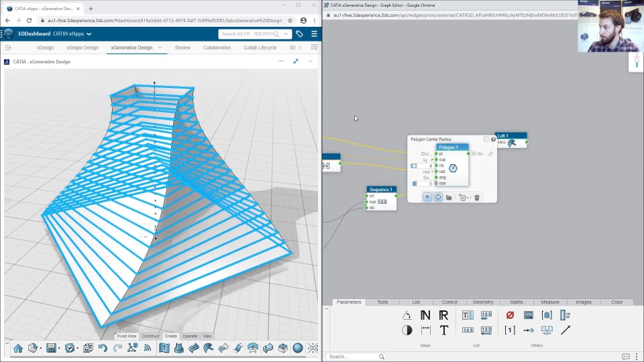This screenshot has height=362, width=644.
Task: Show more dashboard tabs arrow
Action: [299, 48]
